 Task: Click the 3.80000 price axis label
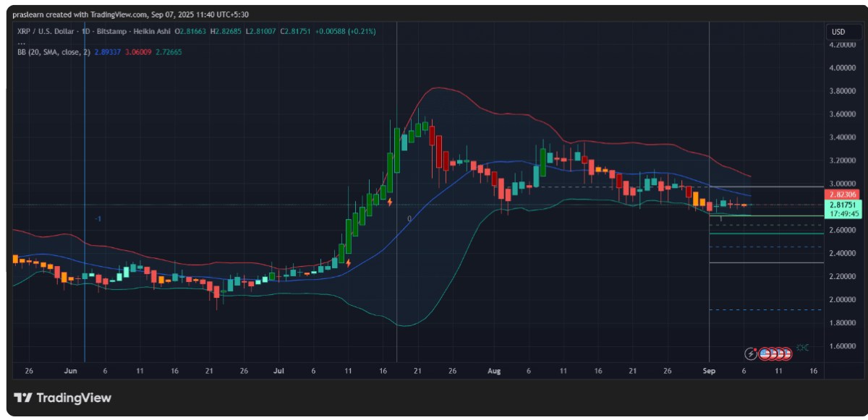(x=843, y=91)
